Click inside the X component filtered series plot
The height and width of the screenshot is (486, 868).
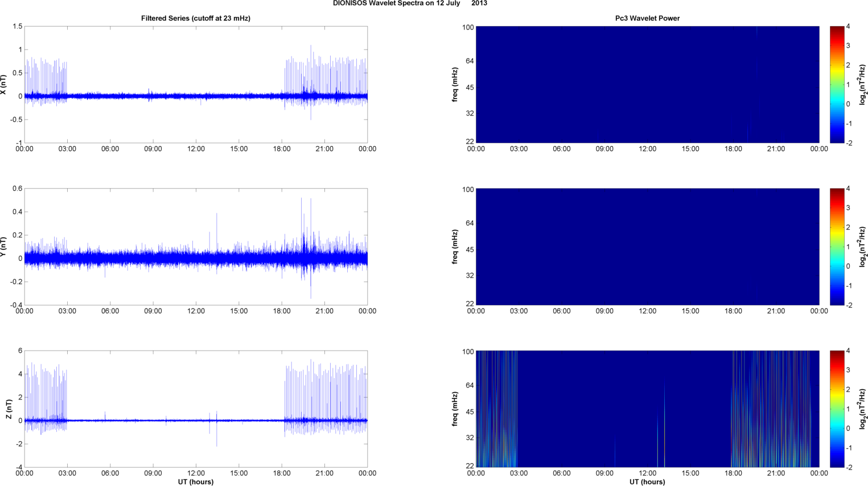[x=196, y=84]
